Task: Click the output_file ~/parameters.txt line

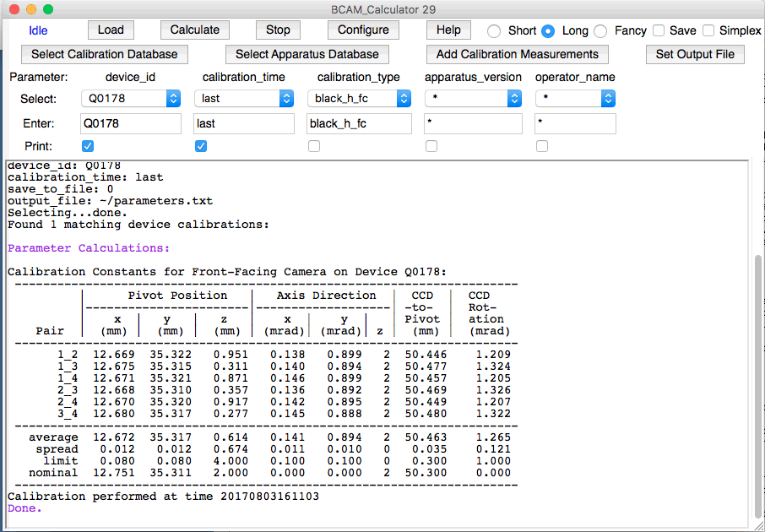Action: (110, 201)
